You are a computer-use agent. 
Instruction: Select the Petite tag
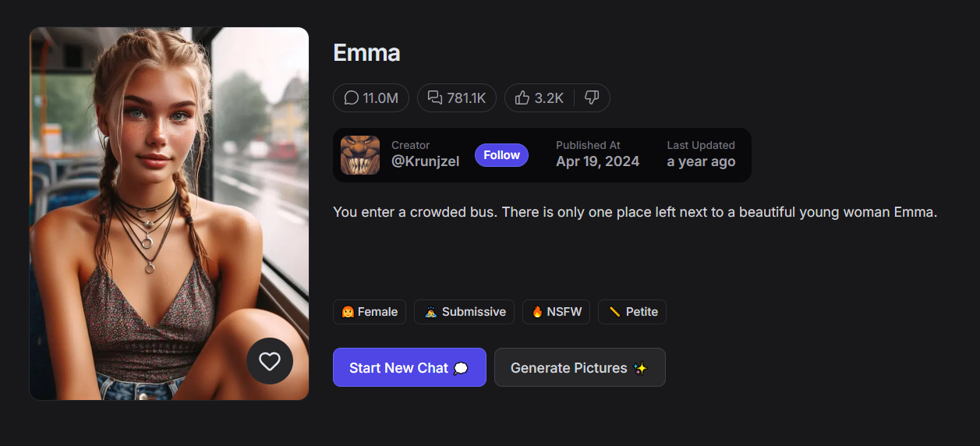[632, 312]
